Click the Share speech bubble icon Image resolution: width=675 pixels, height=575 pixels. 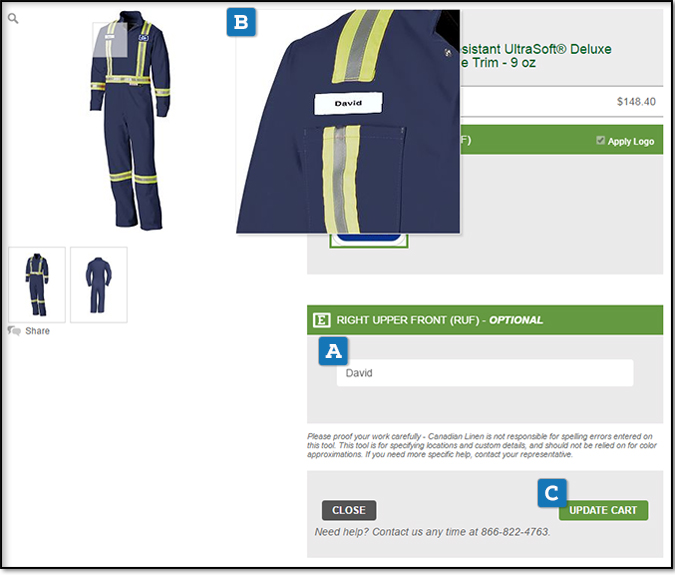click(x=14, y=331)
